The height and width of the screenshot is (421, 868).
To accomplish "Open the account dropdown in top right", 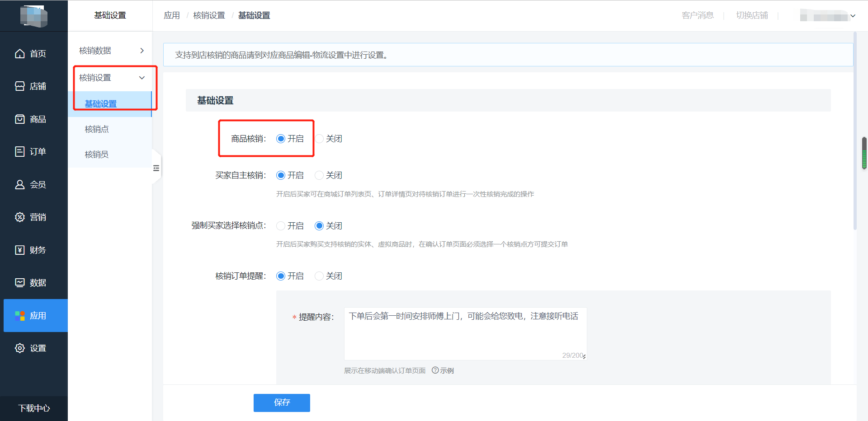I will (853, 16).
